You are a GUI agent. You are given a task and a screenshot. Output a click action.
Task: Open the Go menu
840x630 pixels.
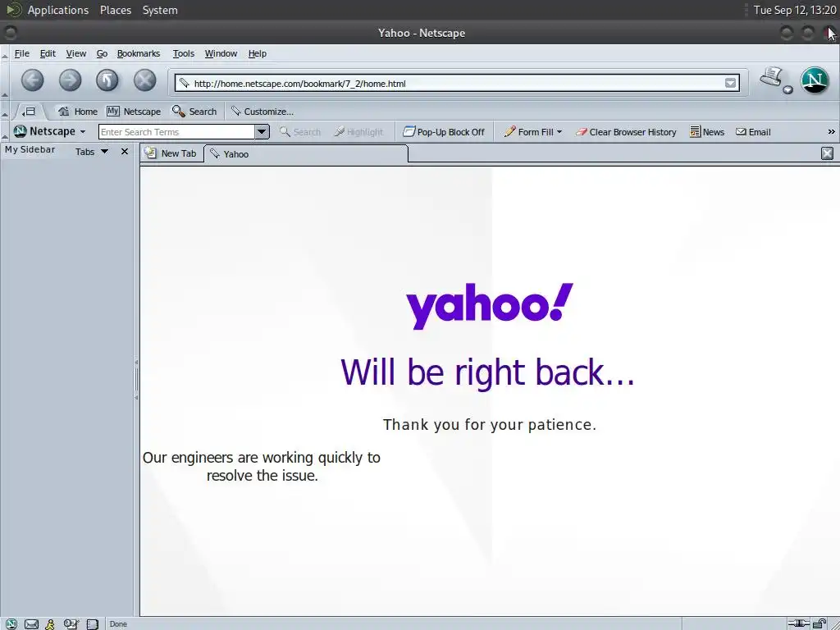(102, 53)
